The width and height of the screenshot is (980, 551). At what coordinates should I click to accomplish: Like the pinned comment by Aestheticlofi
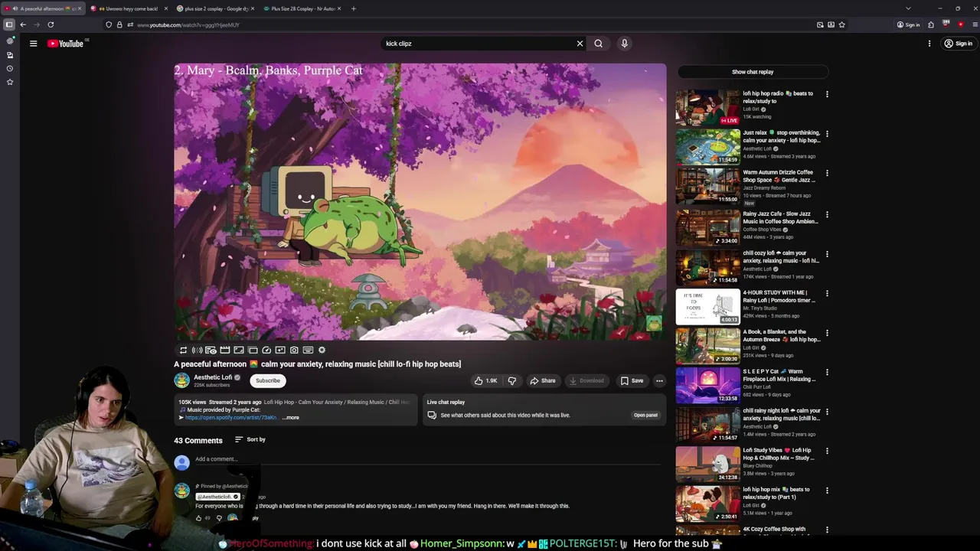click(199, 518)
